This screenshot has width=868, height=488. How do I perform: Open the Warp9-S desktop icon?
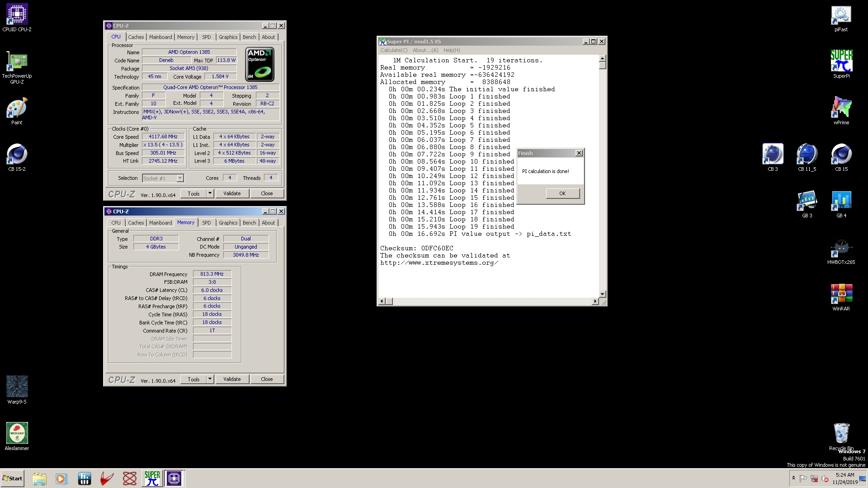[17, 390]
